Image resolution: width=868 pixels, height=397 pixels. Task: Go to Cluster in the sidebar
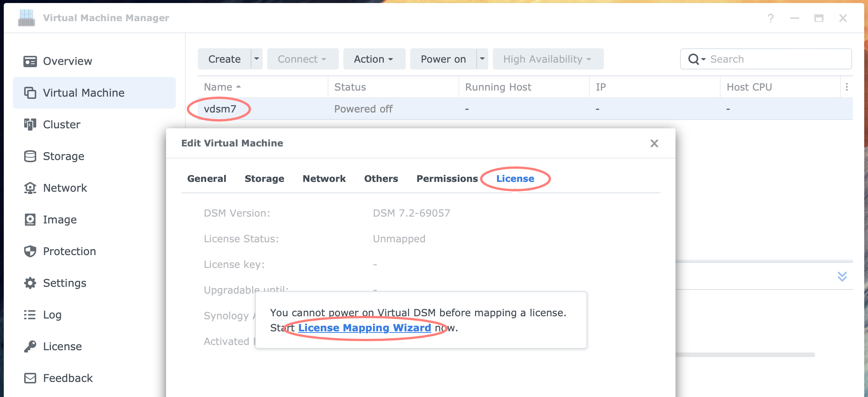coord(94,125)
